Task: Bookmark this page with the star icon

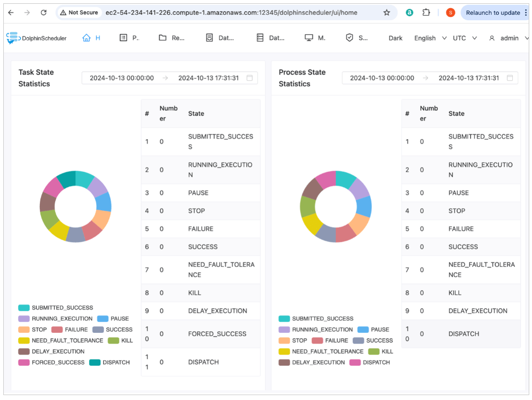Action: point(387,13)
